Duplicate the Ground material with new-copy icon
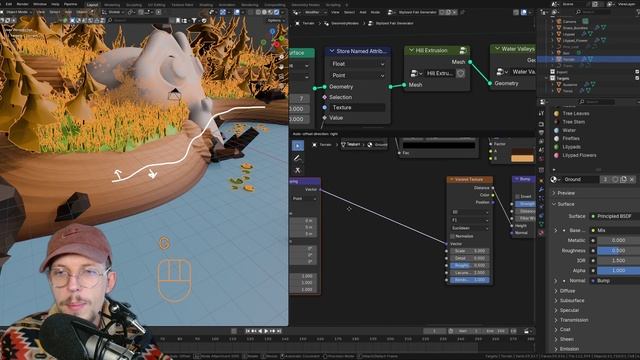The width and height of the screenshot is (640, 360). point(623,179)
